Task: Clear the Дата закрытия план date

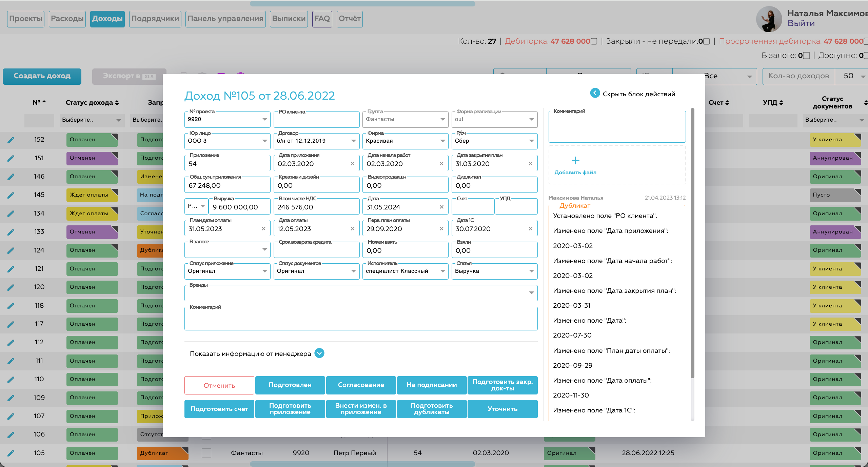Action: (x=531, y=164)
